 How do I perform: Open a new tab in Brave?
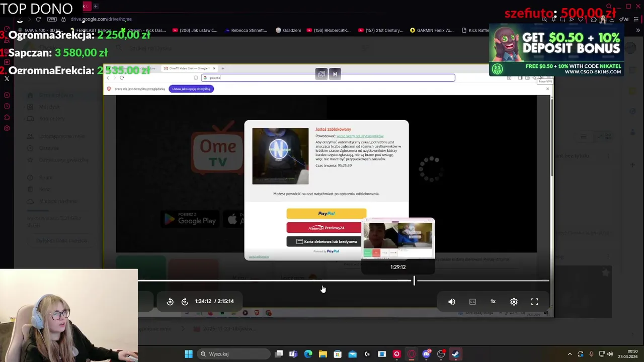click(x=223, y=68)
